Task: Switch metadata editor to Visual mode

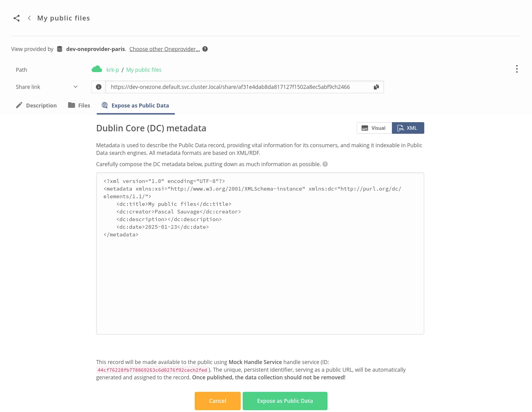Action: (374, 128)
